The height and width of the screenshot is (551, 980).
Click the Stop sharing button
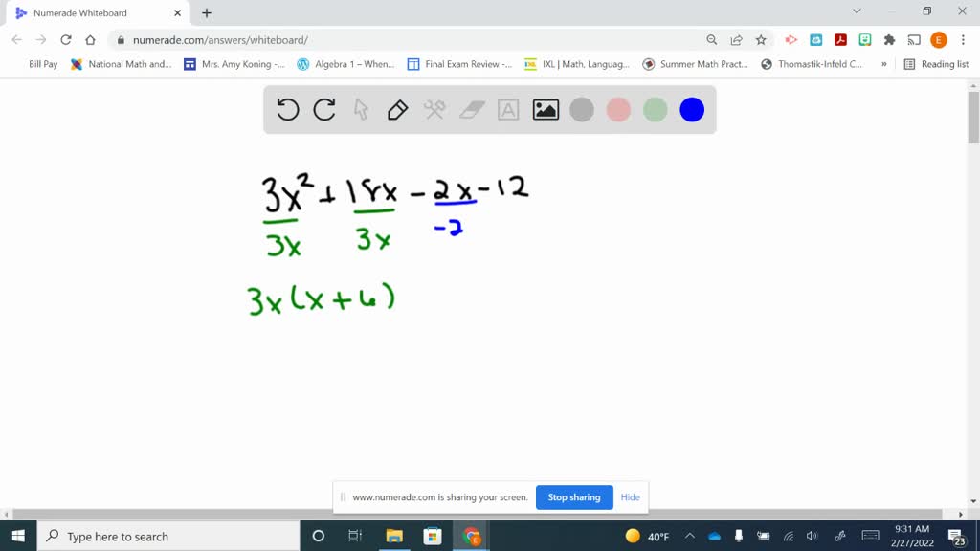coord(574,497)
